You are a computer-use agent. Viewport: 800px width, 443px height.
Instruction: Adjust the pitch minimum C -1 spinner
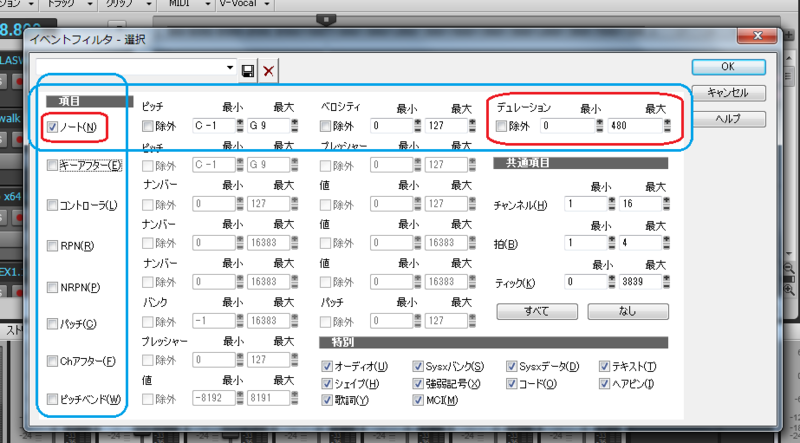[240, 126]
